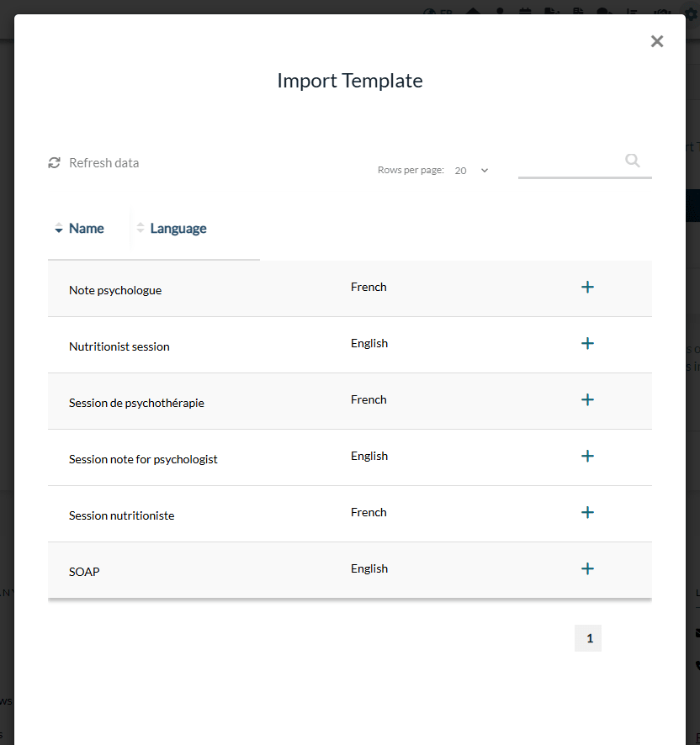Screen dimensions: 700x745
Task: Import the Note psychologue template with its plus icon
Action: (x=587, y=287)
